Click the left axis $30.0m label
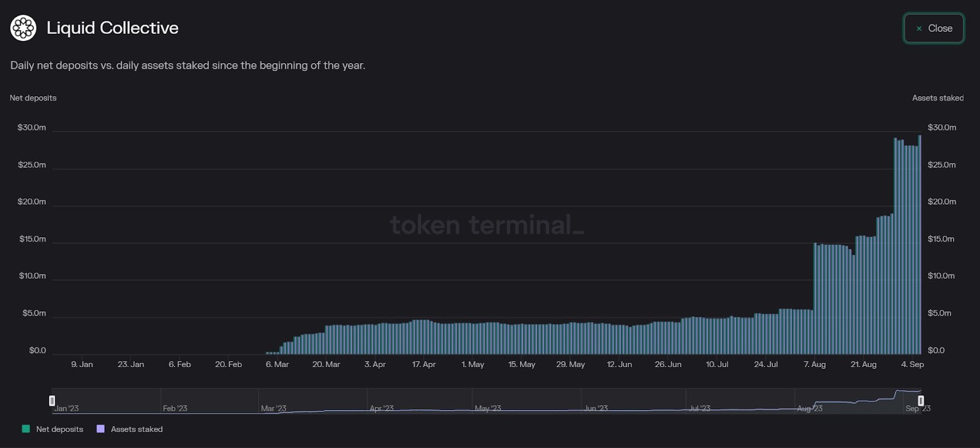Screen dimensions: 980x448 pyautogui.click(x=32, y=127)
